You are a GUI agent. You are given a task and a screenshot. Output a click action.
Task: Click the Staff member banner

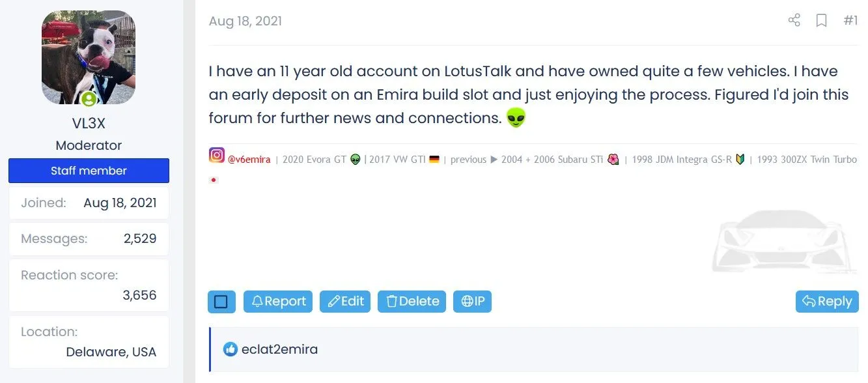click(x=89, y=171)
